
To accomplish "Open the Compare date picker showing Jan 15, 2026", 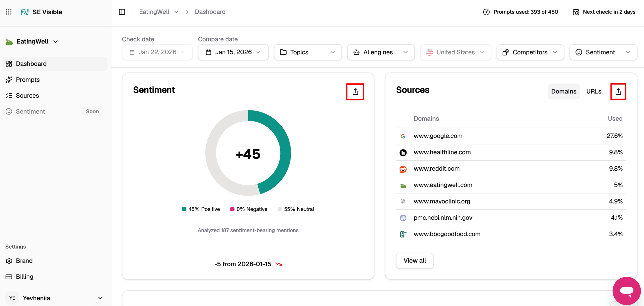I will (233, 52).
